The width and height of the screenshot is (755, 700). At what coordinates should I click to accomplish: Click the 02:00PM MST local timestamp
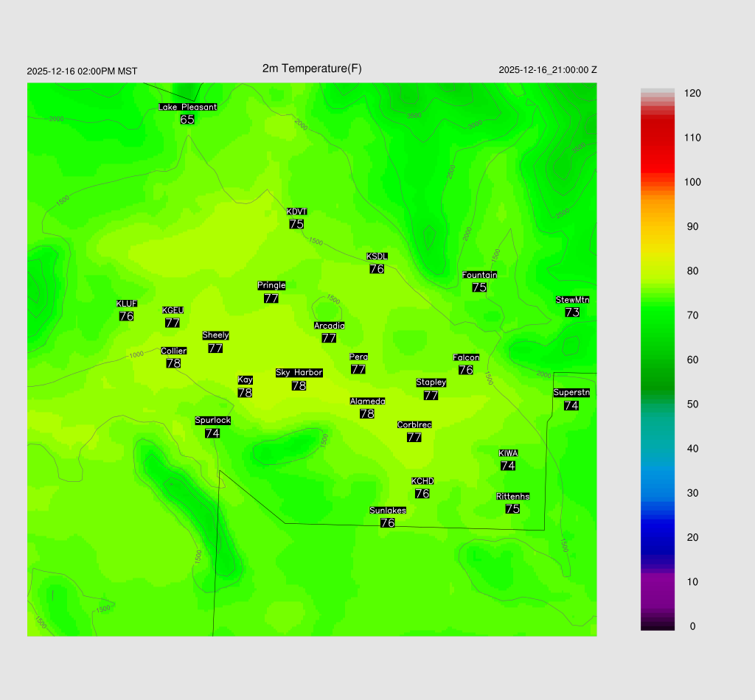tap(82, 71)
